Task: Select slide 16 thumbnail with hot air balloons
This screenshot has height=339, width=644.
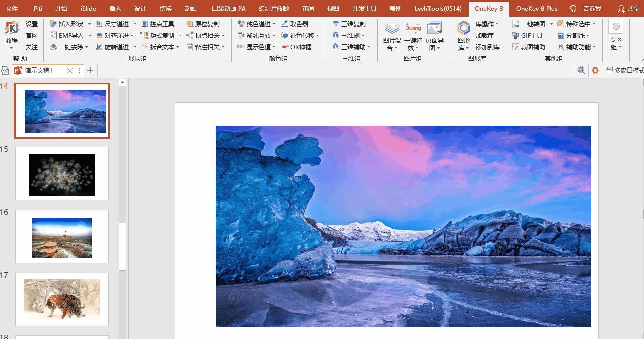Action: coord(61,237)
